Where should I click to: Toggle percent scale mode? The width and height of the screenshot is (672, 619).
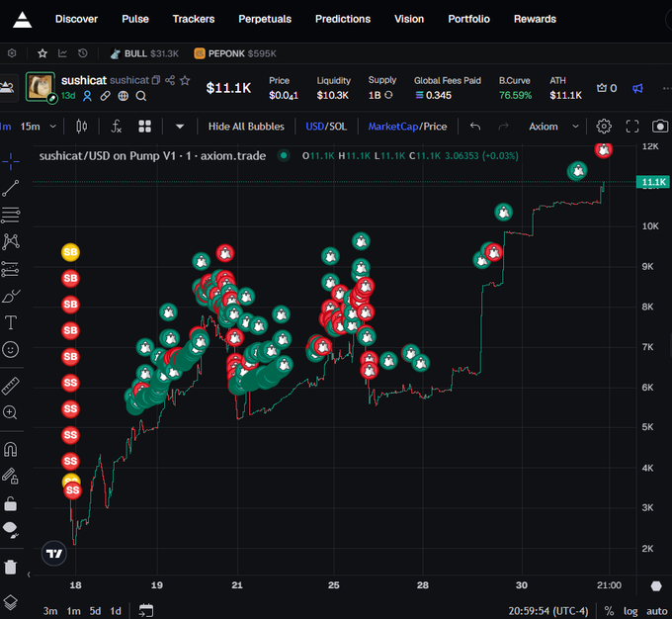tap(609, 611)
